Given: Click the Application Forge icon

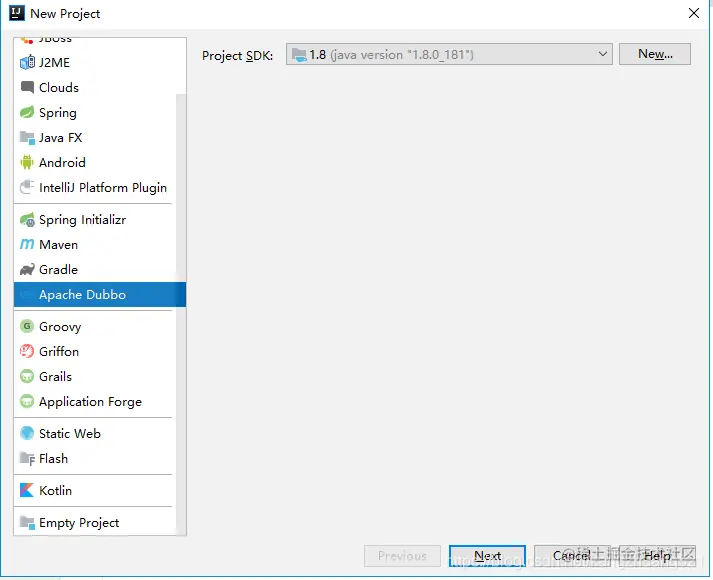Looking at the screenshot, I should (x=27, y=401).
